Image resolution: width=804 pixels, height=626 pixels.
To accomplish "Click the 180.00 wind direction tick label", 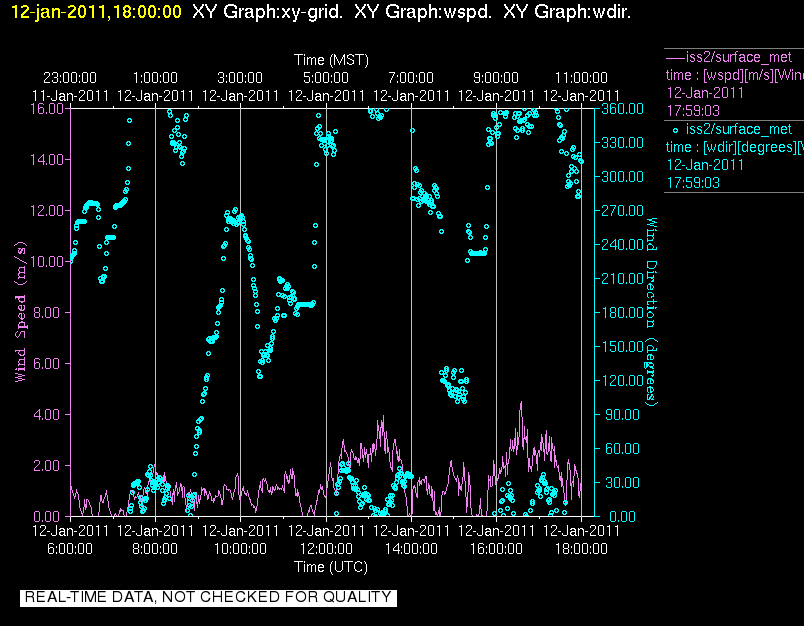I will 622,313.
